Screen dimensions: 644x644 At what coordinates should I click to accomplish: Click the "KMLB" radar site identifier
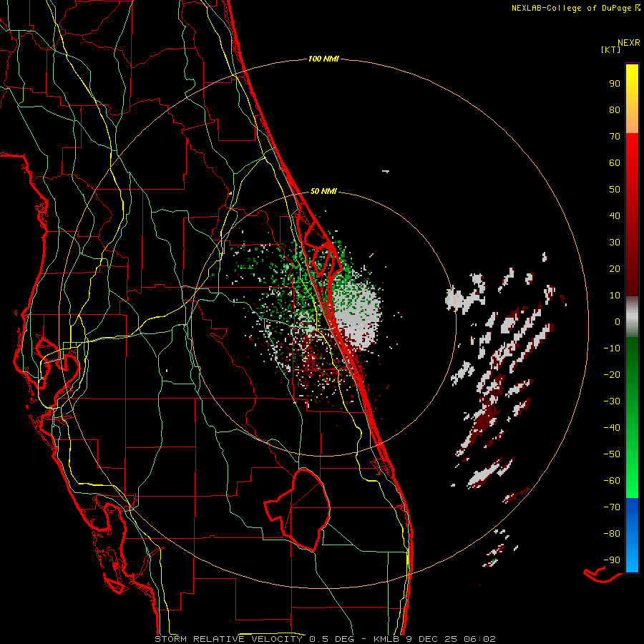point(387,639)
